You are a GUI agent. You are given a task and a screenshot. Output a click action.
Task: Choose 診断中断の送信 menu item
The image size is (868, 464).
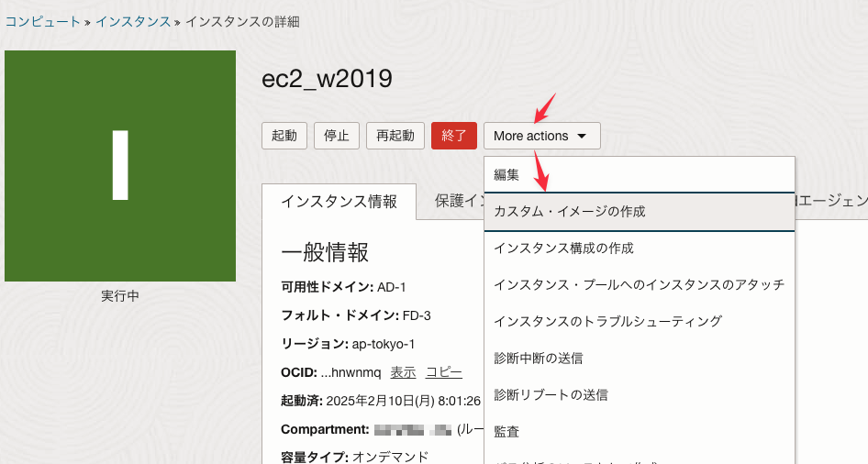640,359
